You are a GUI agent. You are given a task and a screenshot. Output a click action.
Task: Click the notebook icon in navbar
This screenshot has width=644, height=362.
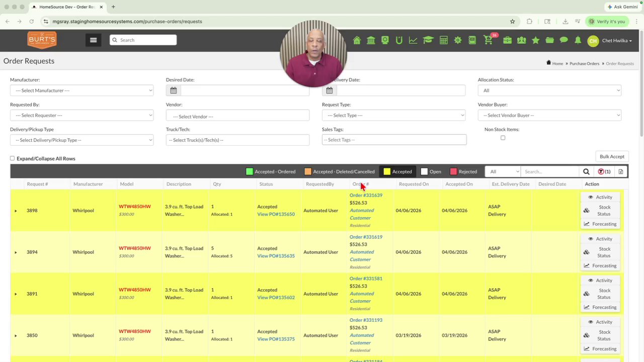472,40
